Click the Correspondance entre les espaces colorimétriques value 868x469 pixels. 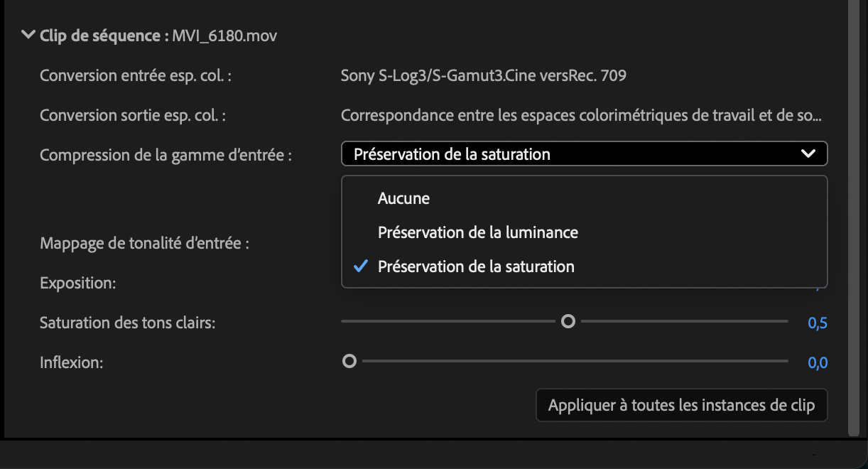pos(581,114)
